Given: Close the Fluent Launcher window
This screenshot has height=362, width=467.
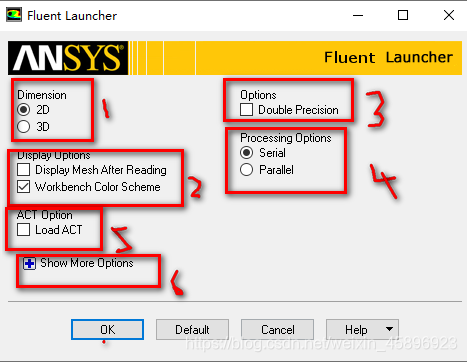Looking at the screenshot, I should point(449,15).
